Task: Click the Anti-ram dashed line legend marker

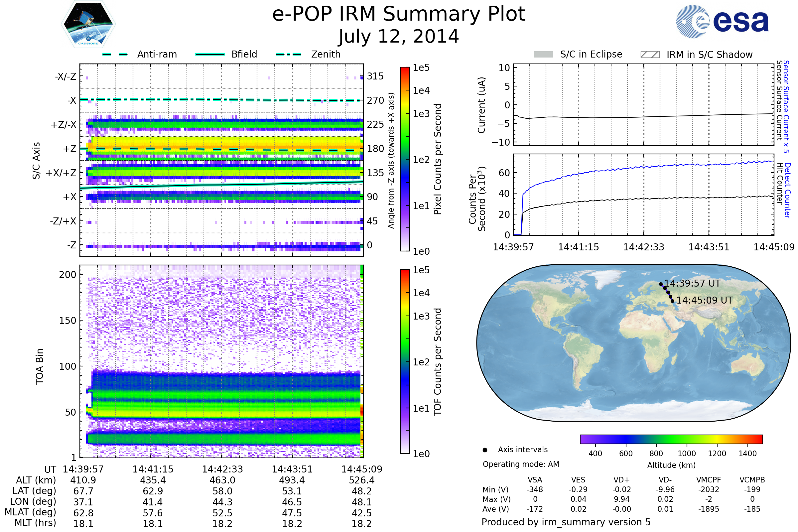Action: pos(115,54)
